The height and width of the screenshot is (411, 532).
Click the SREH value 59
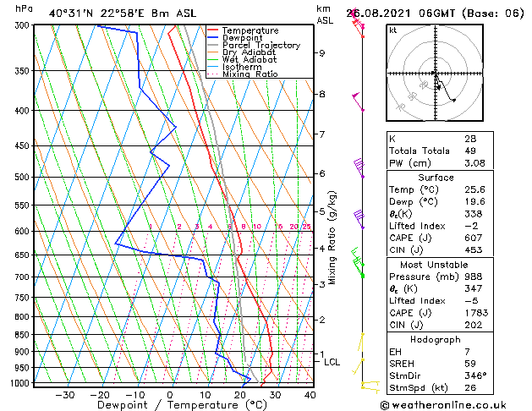[x=470, y=364]
